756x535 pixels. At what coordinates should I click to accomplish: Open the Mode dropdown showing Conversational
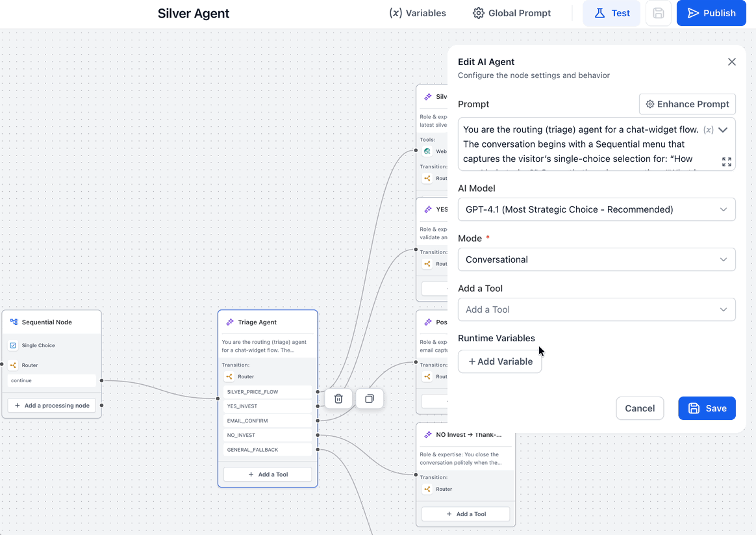(596, 259)
